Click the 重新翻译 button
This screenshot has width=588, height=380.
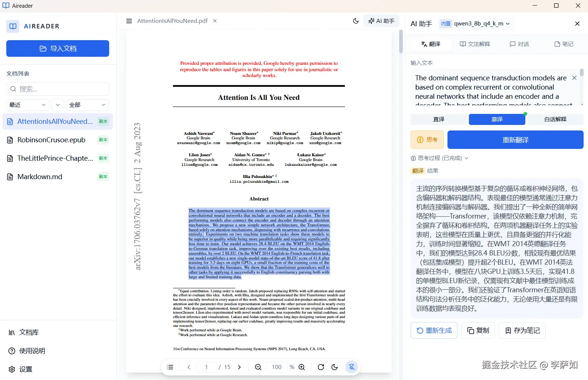pyautogui.click(x=515, y=140)
